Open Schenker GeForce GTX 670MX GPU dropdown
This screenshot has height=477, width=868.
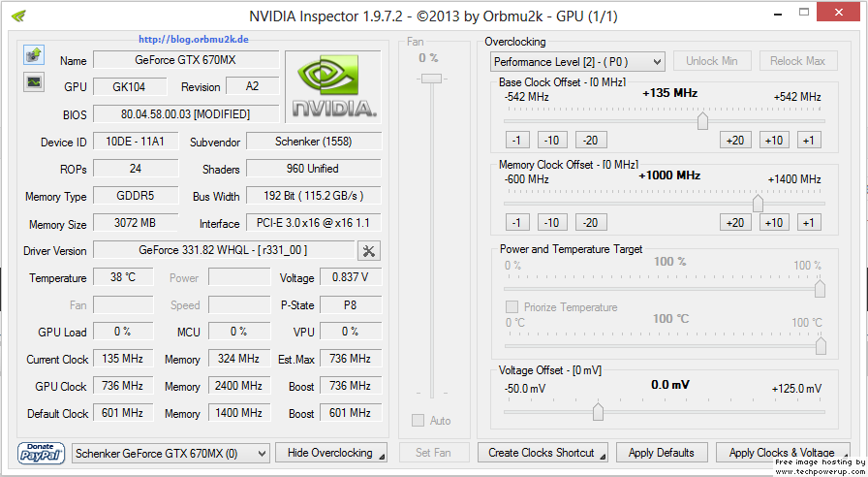click(x=170, y=453)
